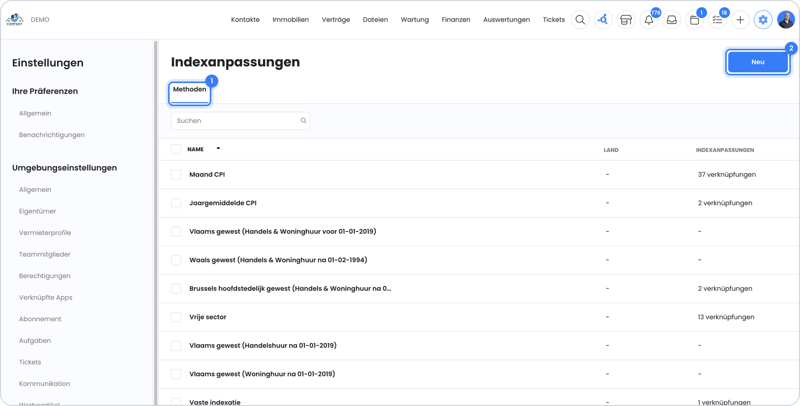Select checkbox for Brussels hoofdstedelijk gewest

click(176, 289)
